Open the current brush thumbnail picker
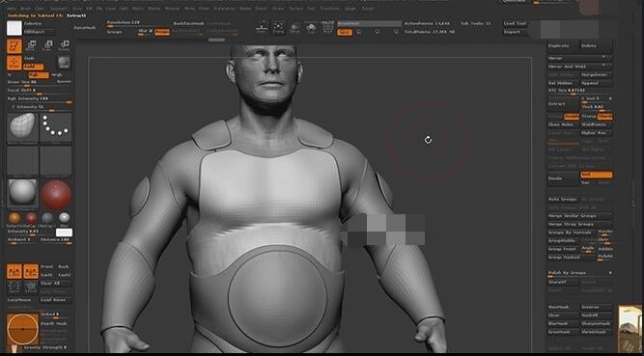Image resolution: width=644 pixels, height=356 pixels. [22, 127]
